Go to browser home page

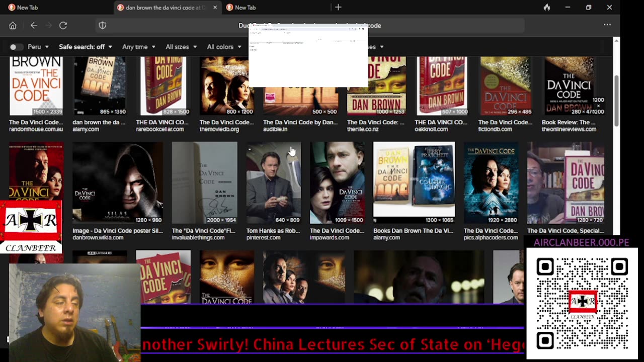pyautogui.click(x=13, y=25)
